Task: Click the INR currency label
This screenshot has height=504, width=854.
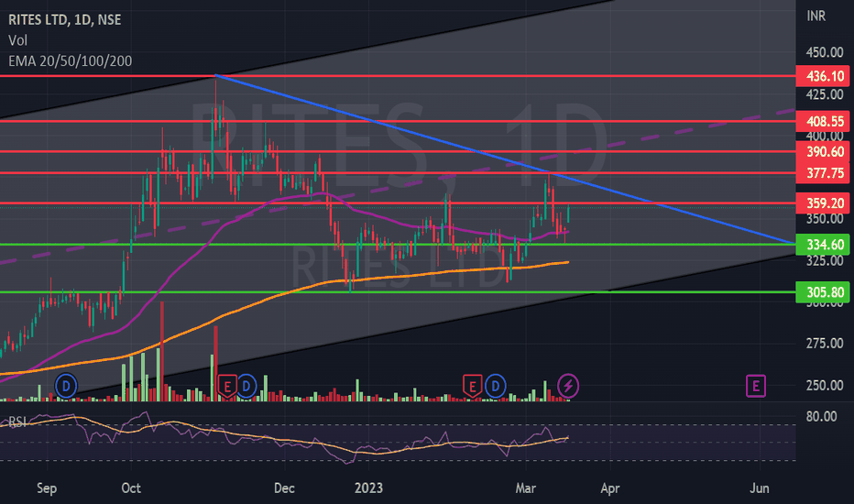Action: point(816,16)
